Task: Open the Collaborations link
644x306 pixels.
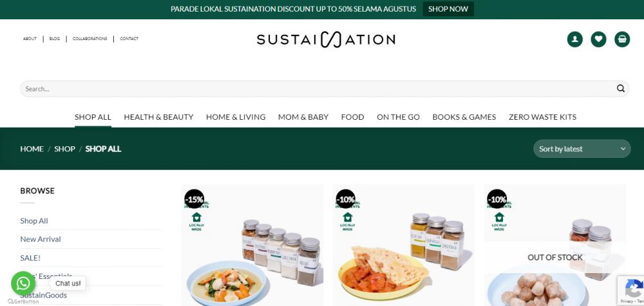Action: [x=90, y=39]
